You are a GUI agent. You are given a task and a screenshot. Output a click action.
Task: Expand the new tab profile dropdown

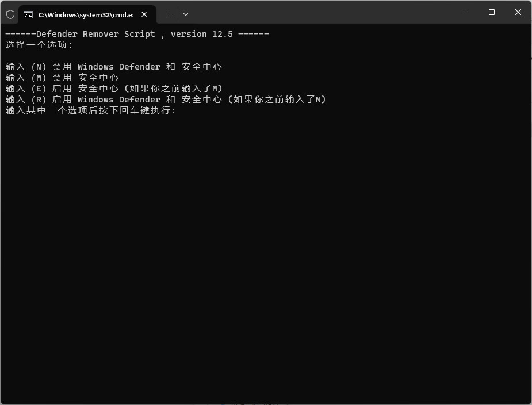pyautogui.click(x=186, y=14)
